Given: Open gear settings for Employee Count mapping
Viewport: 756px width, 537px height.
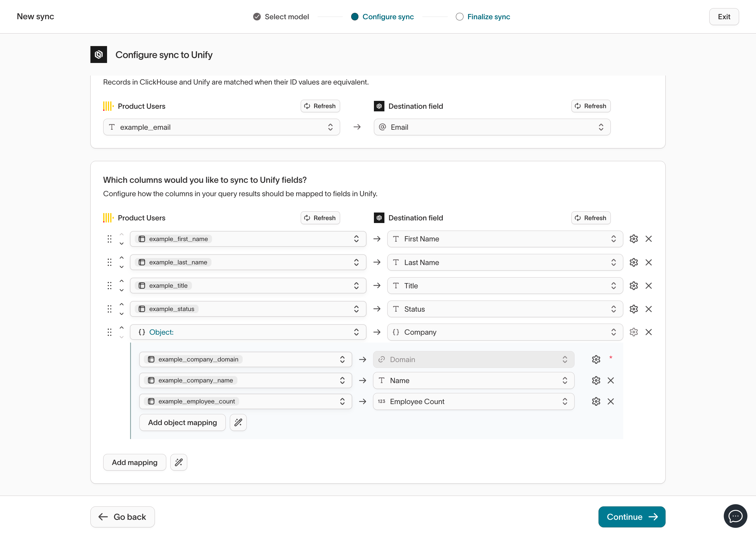Looking at the screenshot, I should click(x=596, y=401).
